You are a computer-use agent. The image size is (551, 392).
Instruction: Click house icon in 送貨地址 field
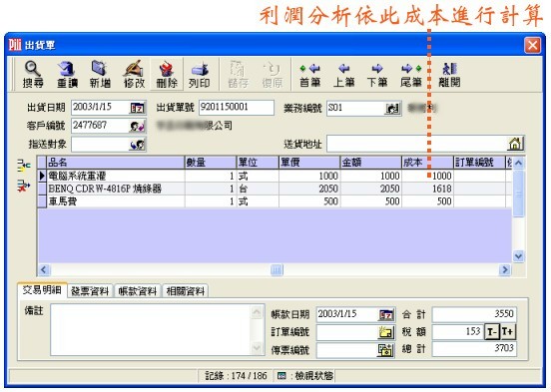coord(515,144)
